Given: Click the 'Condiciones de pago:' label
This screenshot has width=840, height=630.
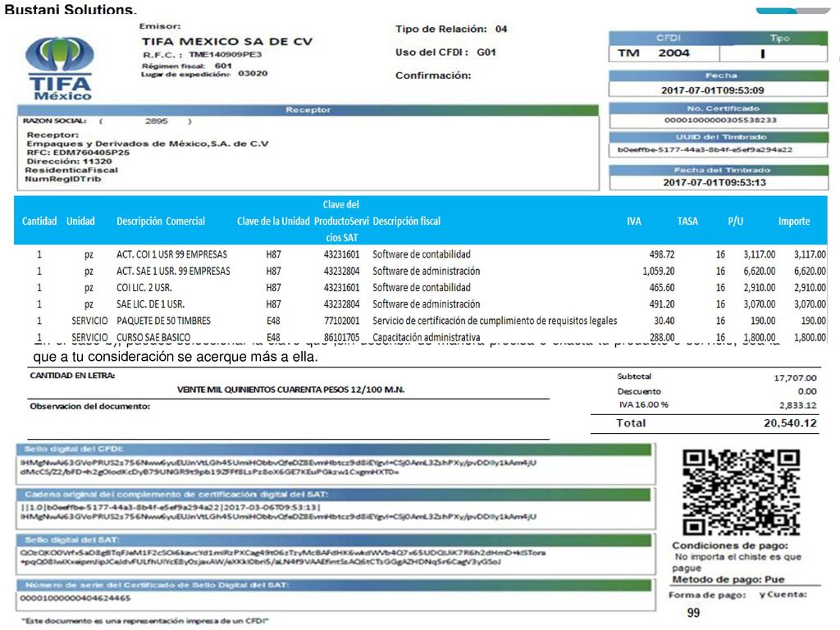Looking at the screenshot, I should 730,546.
